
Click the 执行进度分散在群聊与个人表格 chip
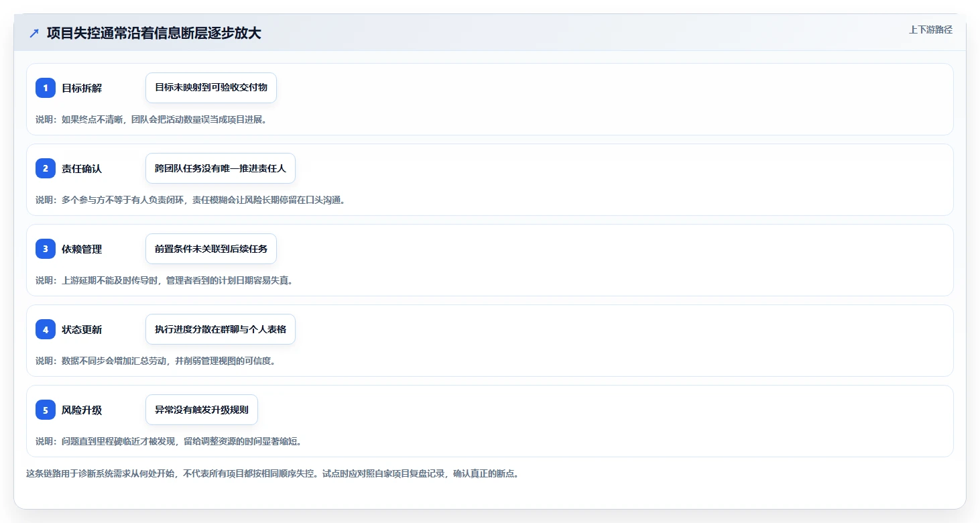(221, 329)
